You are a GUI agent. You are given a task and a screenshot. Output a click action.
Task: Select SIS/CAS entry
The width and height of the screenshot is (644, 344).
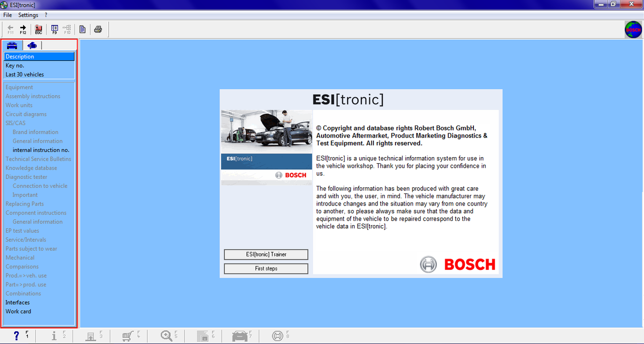pos(15,123)
